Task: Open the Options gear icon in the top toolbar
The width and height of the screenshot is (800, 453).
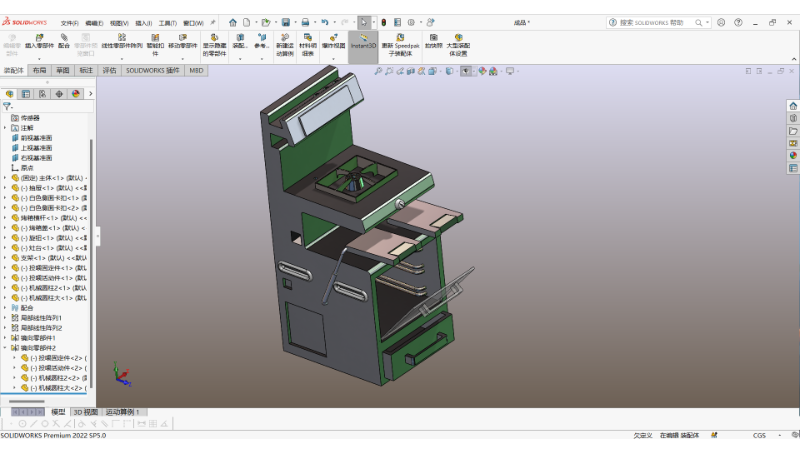Action: (x=411, y=22)
